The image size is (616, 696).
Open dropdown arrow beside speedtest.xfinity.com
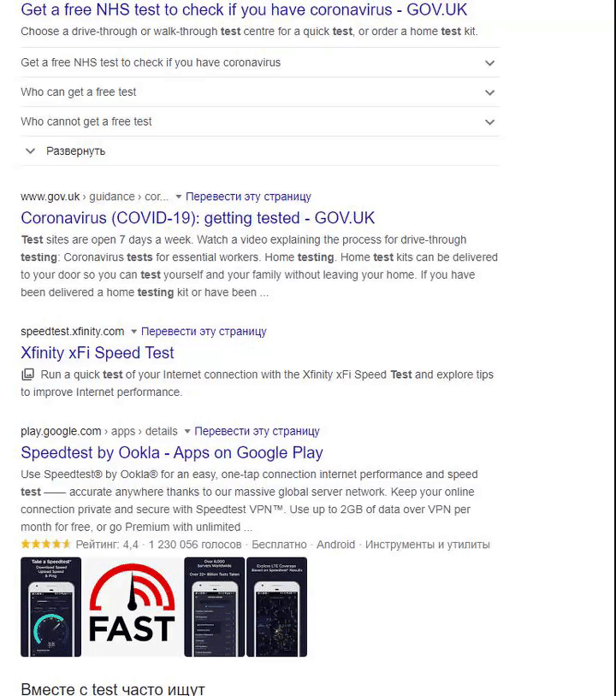pos(133,332)
